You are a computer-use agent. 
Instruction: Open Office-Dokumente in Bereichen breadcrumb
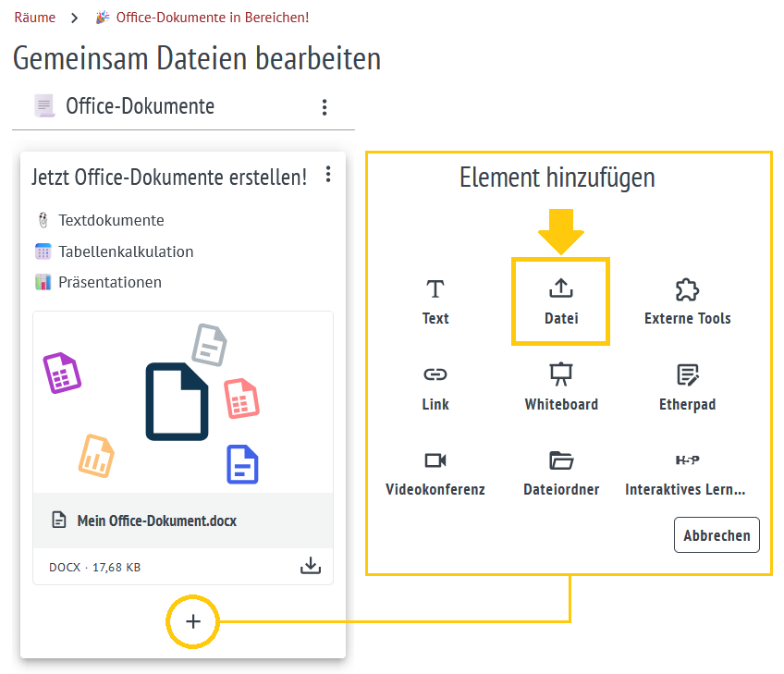[212, 18]
